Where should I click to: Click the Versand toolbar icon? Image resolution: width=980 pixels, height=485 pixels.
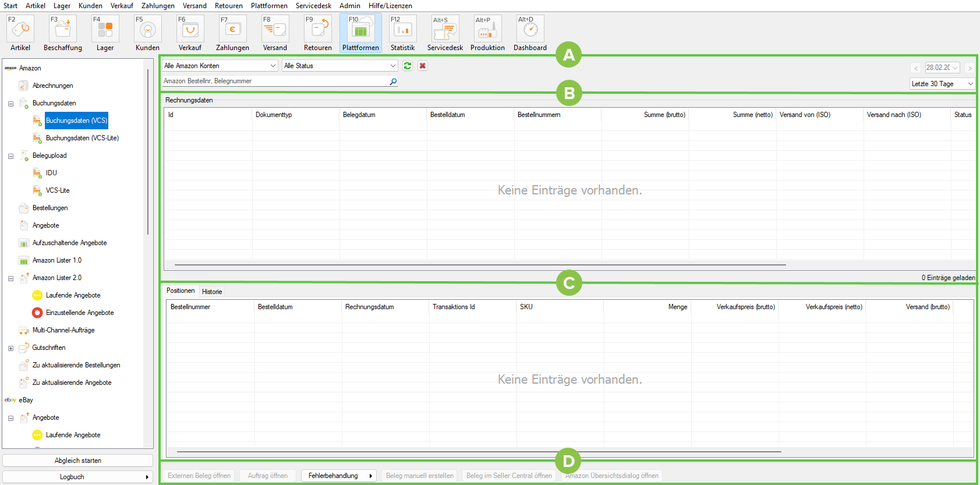275,29
